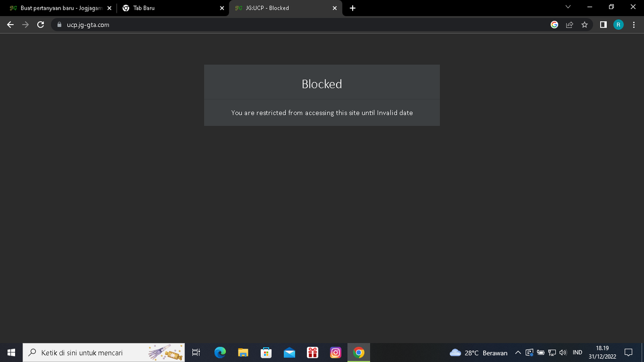This screenshot has width=644, height=362.
Task: View site info via the padlock icon
Action: (59, 25)
